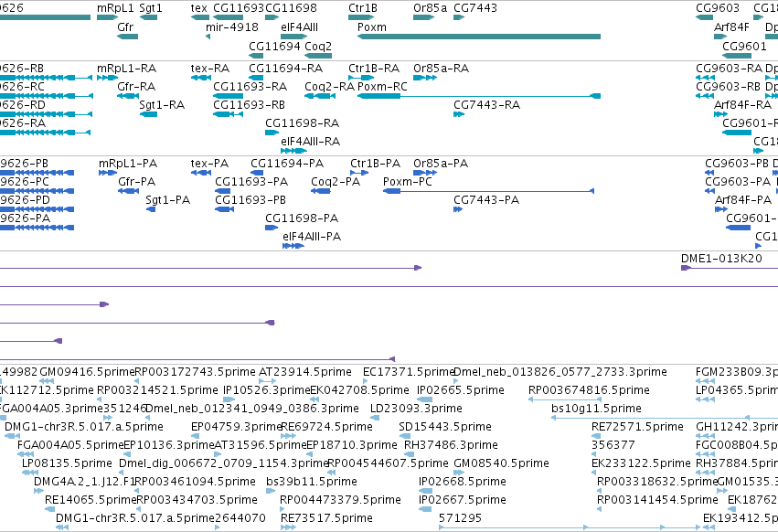The height and width of the screenshot is (532, 778).
Task: Click the RH37486.3prime EST label
Action: pyautogui.click(x=451, y=446)
